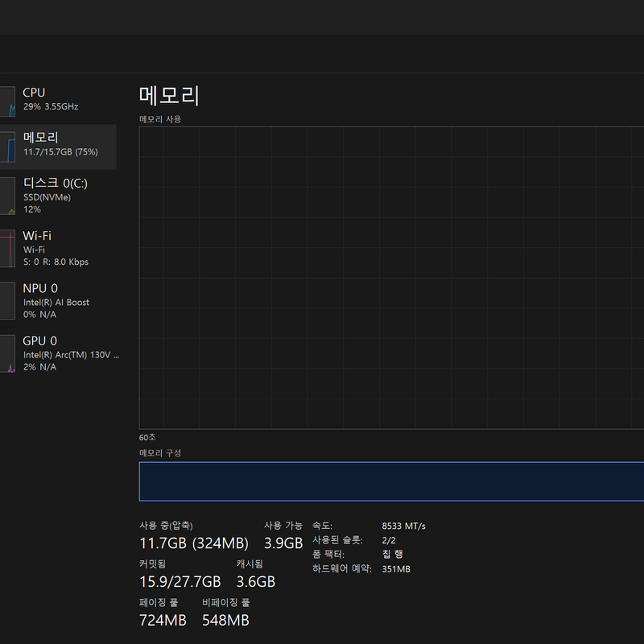Click the 724MB paged pool value
Image resolution: width=644 pixels, height=644 pixels.
(163, 621)
